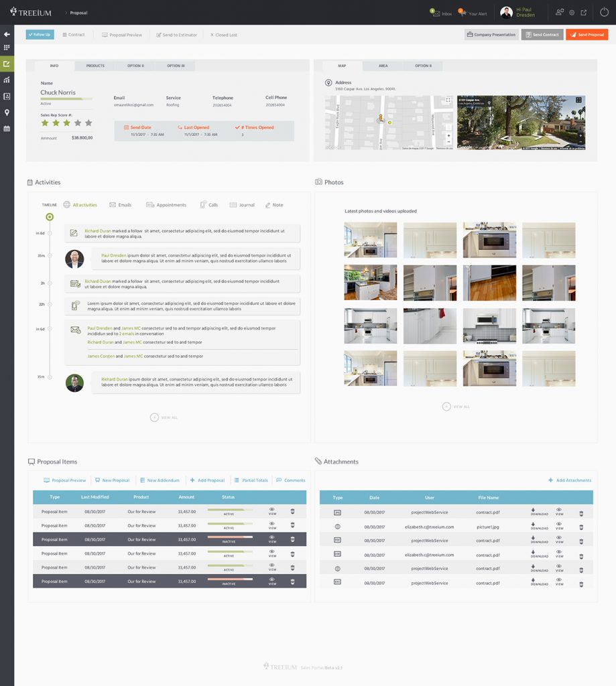Show All activities in timeline
The image size is (616, 686).
(x=80, y=205)
